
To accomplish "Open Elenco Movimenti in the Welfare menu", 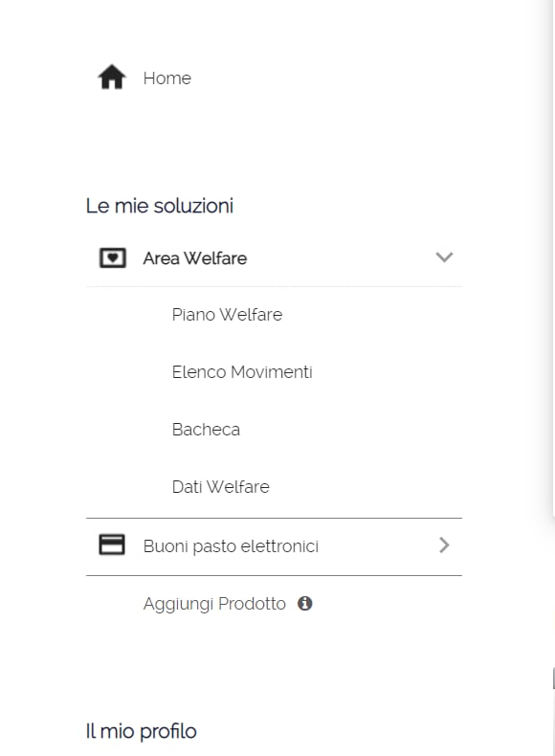I will pos(242,371).
